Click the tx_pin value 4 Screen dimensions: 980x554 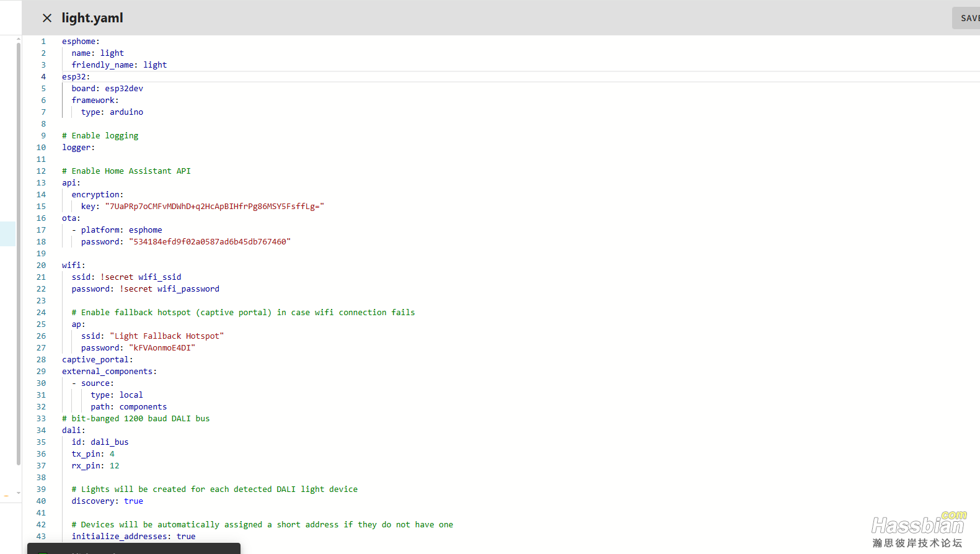pyautogui.click(x=112, y=454)
